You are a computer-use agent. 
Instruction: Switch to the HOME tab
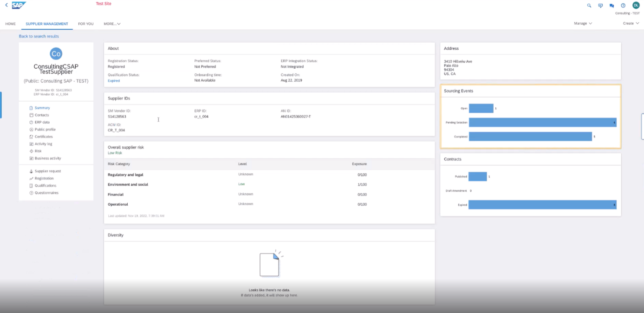10,24
